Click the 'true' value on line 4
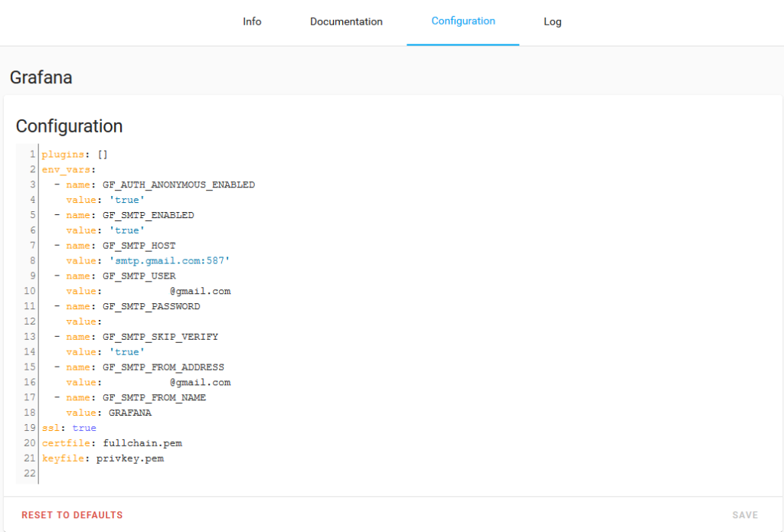The width and height of the screenshot is (784, 532). pos(127,200)
